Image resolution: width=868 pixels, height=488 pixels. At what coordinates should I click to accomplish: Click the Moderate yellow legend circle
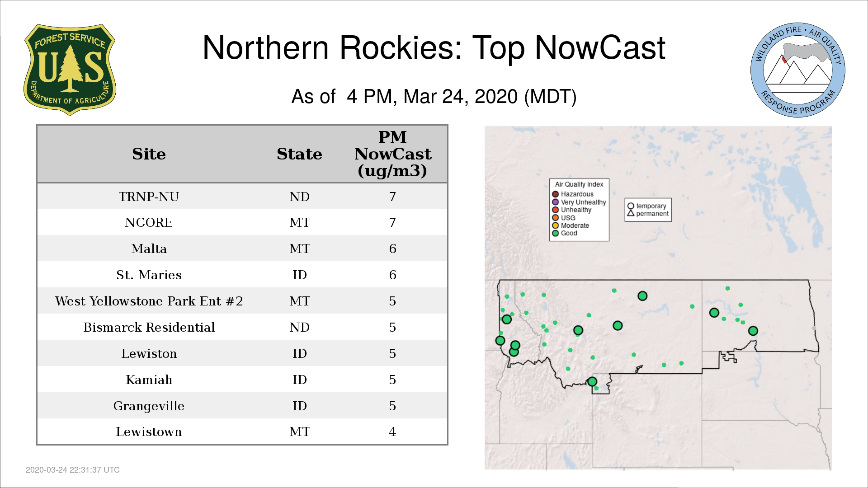[x=555, y=225]
